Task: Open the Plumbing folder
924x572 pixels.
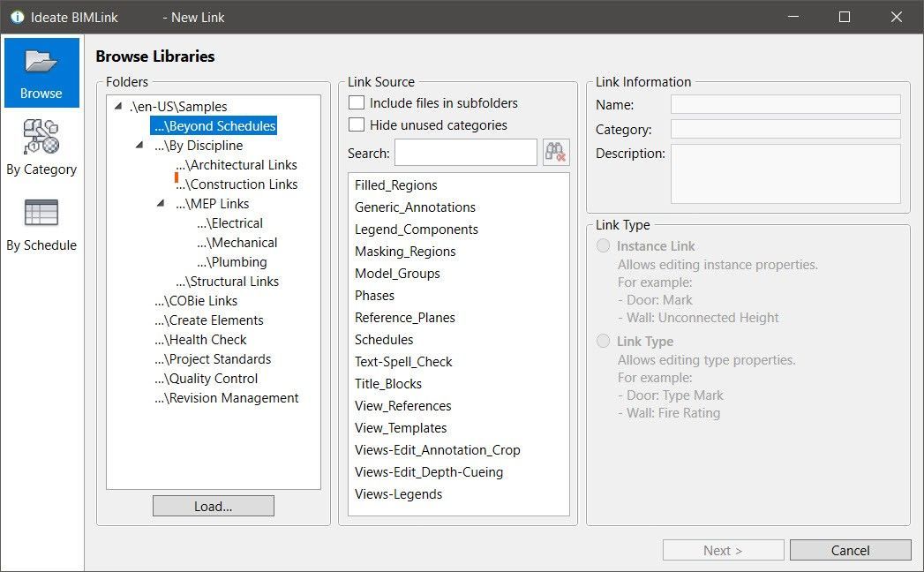Action: click(x=231, y=262)
